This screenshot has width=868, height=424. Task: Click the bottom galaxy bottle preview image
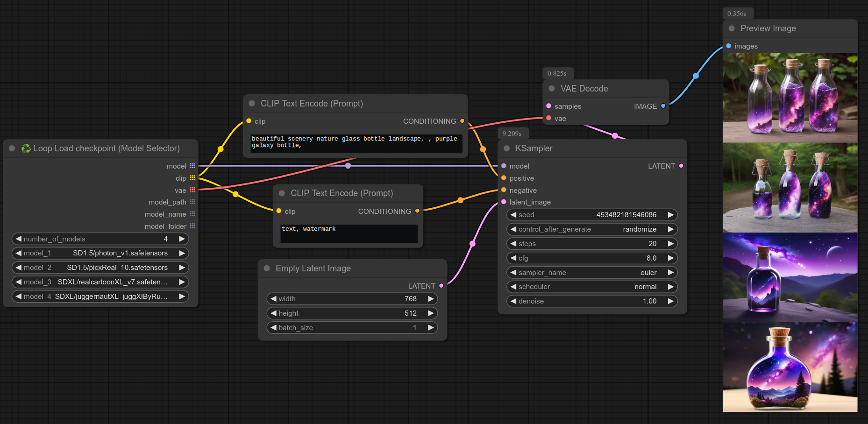click(x=790, y=367)
